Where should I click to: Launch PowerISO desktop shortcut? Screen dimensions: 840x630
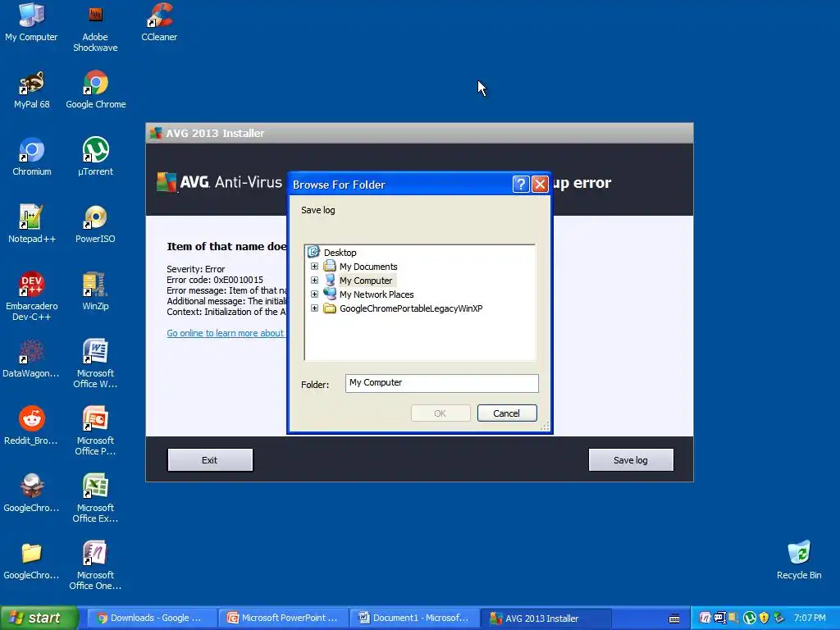pyautogui.click(x=95, y=225)
